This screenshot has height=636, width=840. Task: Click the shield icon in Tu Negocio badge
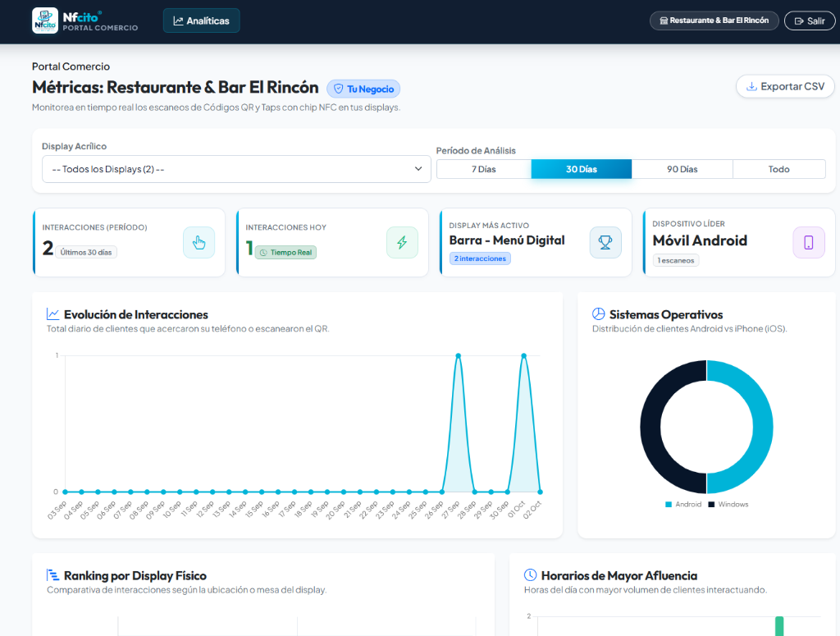[x=339, y=89]
